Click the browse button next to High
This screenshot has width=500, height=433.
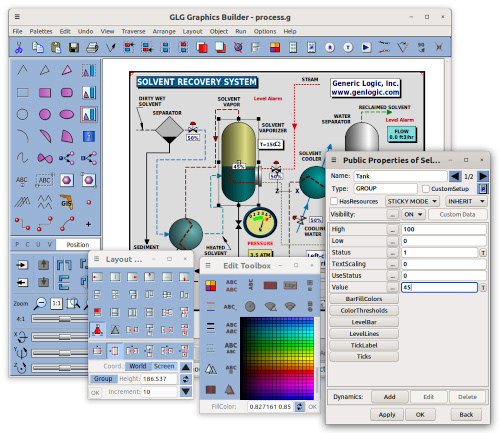[x=393, y=229]
